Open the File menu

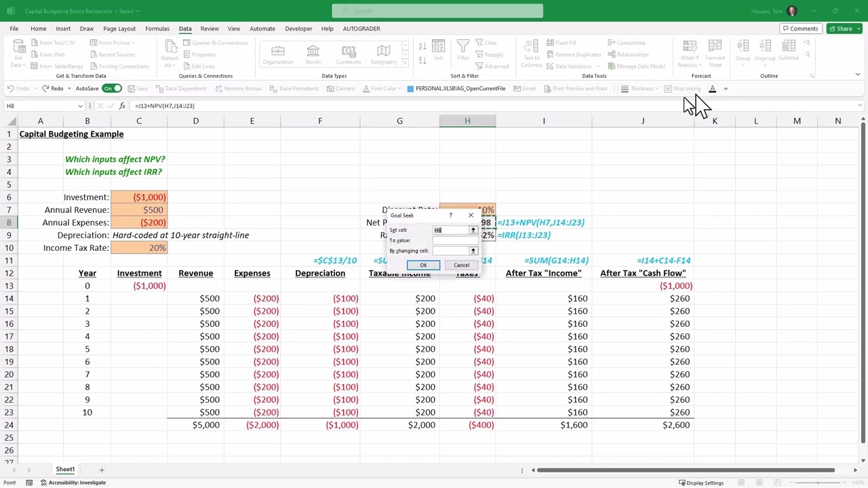coord(14,28)
